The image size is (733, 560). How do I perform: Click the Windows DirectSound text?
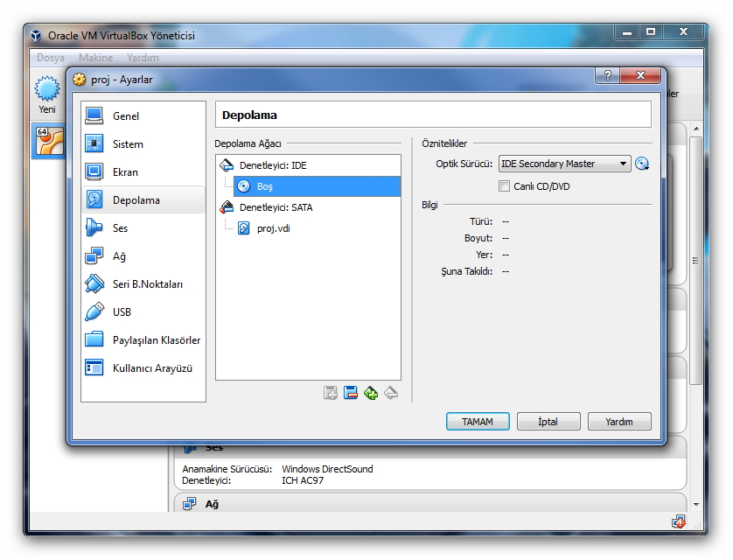pyautogui.click(x=327, y=469)
